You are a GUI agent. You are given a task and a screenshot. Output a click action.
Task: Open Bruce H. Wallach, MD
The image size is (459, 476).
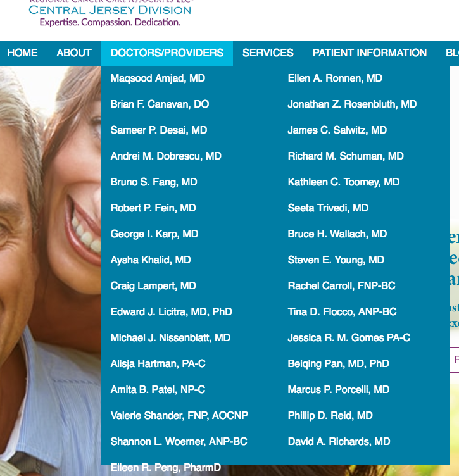point(337,234)
